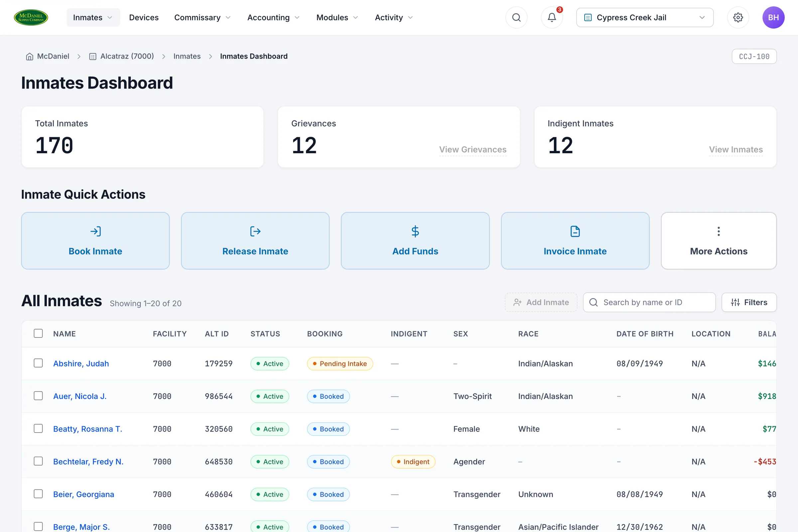Open the Accounting dropdown menu
Screen dimensions: 798x532
coord(273,17)
